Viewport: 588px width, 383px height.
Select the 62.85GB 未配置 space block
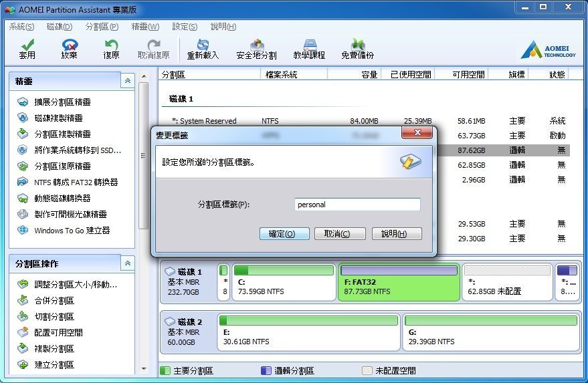(507, 282)
